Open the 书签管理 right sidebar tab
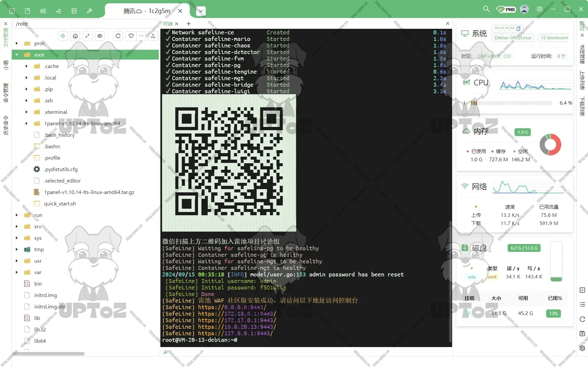The width and height of the screenshot is (588, 368). (582, 54)
